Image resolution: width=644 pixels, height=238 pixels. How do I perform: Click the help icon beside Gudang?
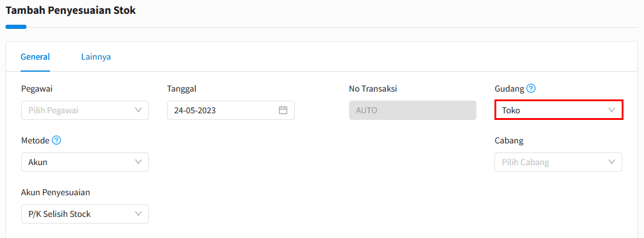pos(531,88)
